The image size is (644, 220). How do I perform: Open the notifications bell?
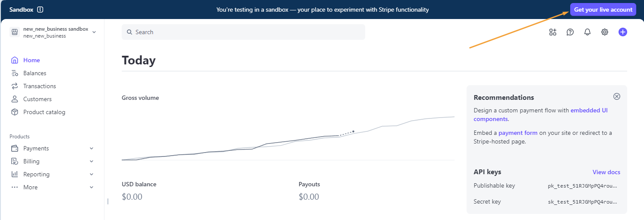point(587,32)
